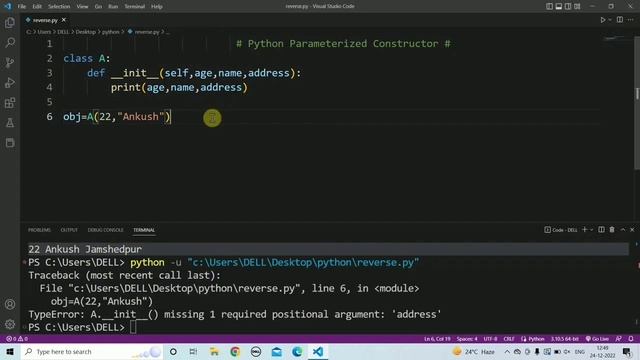Create a new terminal with plus icon
Image resolution: width=640 pixels, height=360 pixels.
[584, 230]
